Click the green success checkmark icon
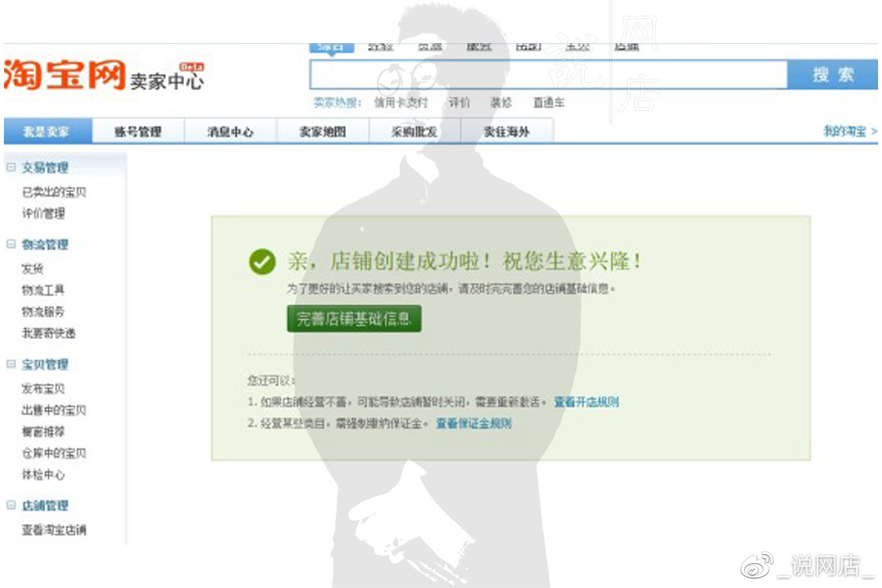This screenshot has width=882, height=588. coord(262,262)
